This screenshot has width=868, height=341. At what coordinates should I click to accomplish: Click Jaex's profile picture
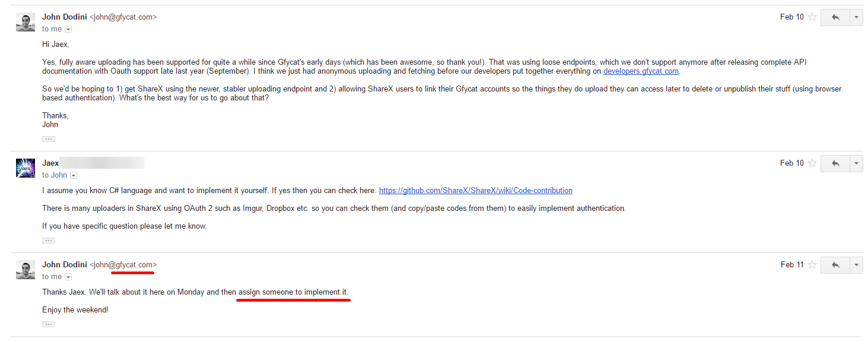click(x=26, y=168)
